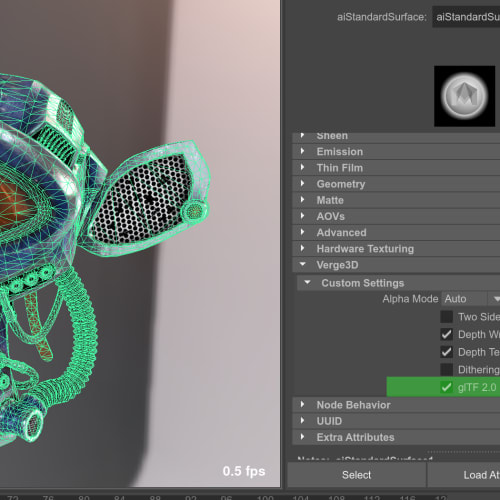
Task: Uncheck the glTF 2.0 checkbox
Action: [446, 387]
